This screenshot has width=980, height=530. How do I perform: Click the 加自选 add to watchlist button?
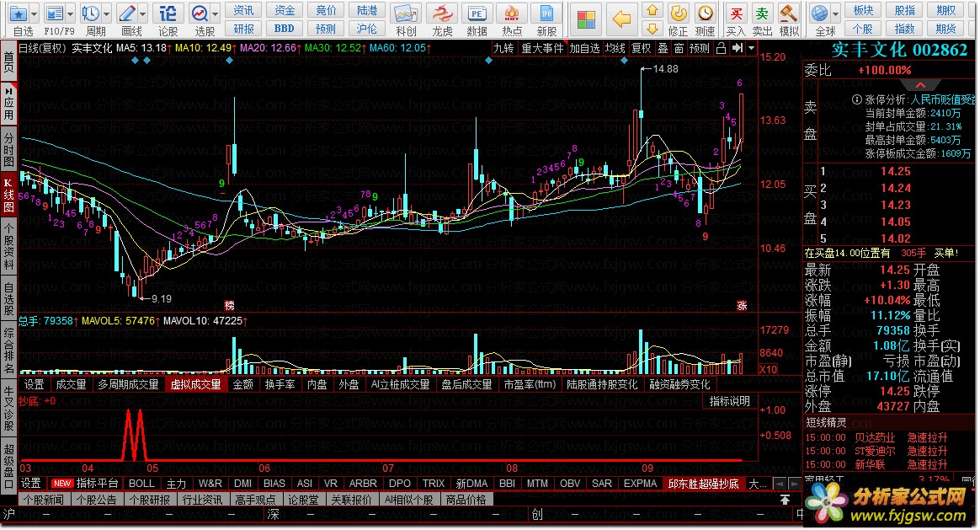[584, 48]
